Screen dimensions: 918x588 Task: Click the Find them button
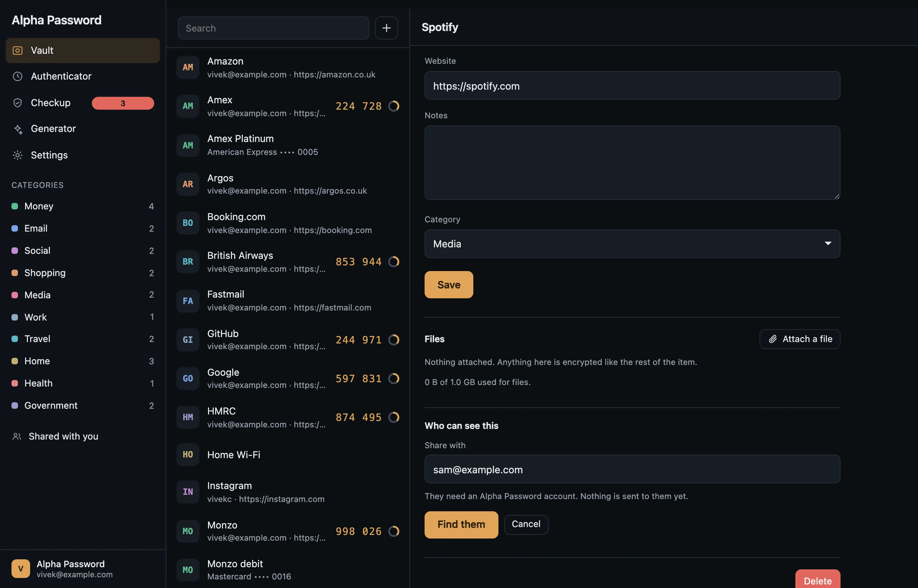(x=461, y=525)
